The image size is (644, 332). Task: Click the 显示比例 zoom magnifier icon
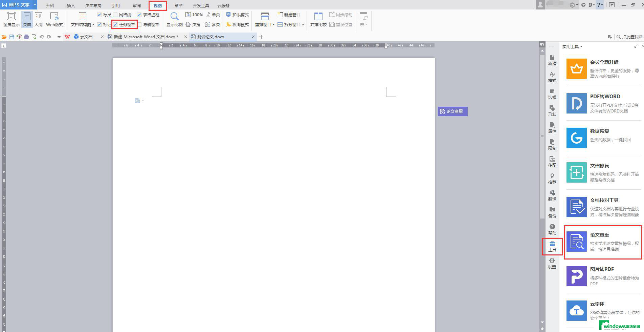174,16
